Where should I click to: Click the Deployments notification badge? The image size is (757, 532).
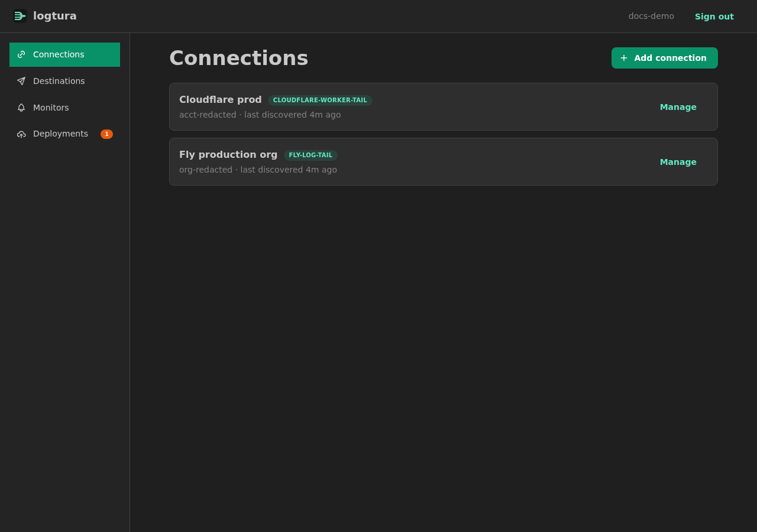(106, 134)
